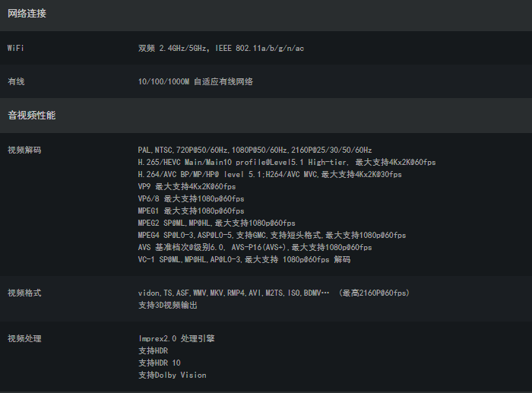The image size is (532, 393).
Task: Select the 10/100/1000M wired network text
Action: pos(195,81)
